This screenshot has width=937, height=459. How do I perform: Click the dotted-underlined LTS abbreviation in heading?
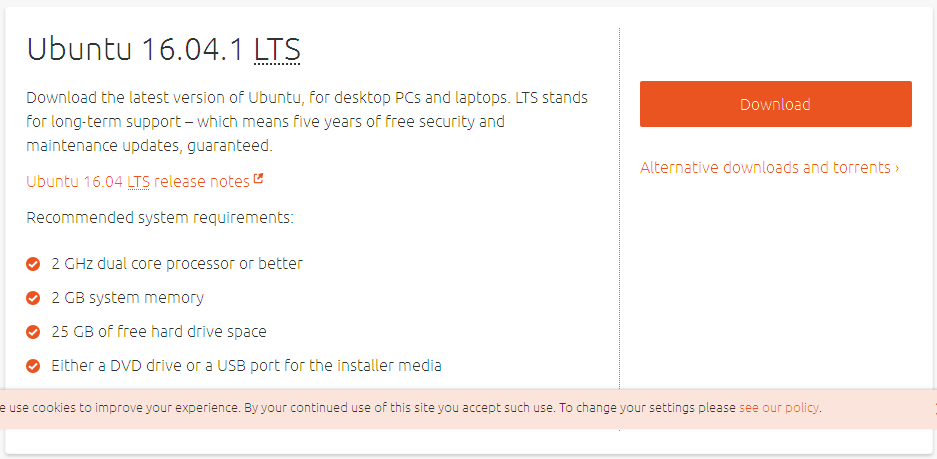tap(277, 50)
